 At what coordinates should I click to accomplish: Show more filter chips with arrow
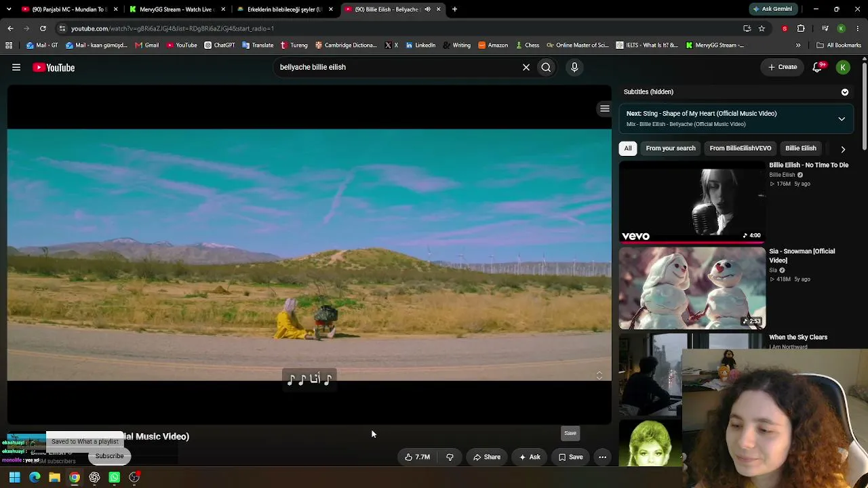coord(843,149)
